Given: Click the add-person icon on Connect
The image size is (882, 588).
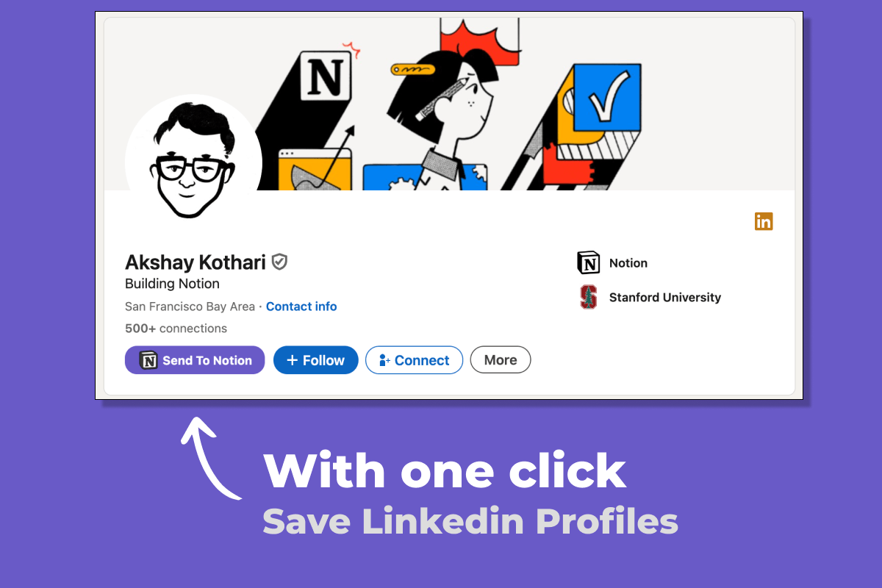Looking at the screenshot, I should pos(384,360).
